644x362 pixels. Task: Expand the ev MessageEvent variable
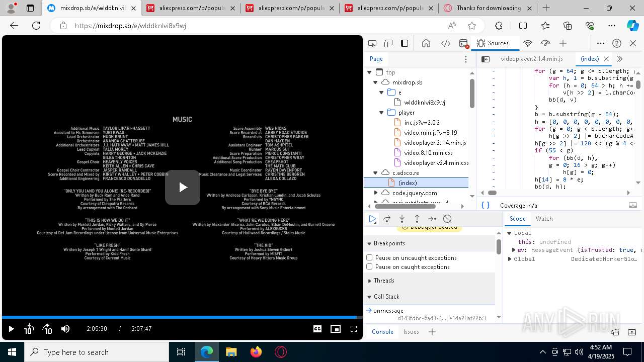point(514,250)
